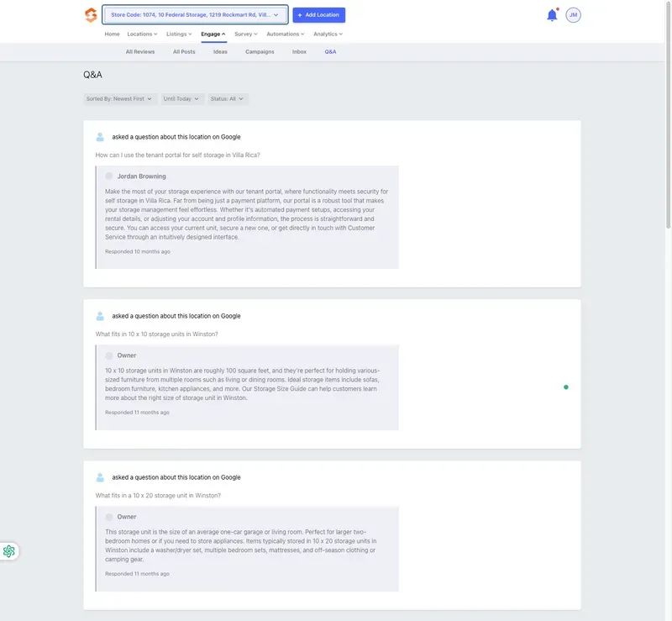Click asker avatar above 10 x 10 question
The width and height of the screenshot is (672, 621).
pyautogui.click(x=100, y=316)
